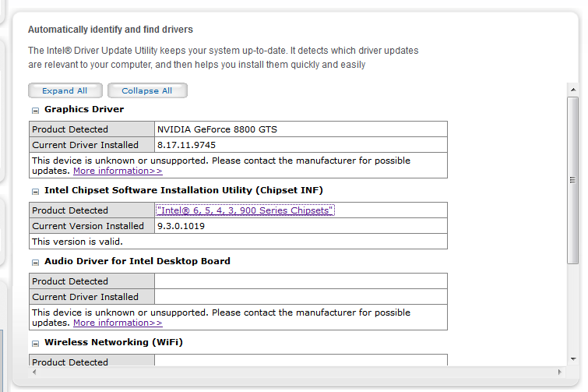This screenshot has width=588, height=392.
Task: Click the Intel Chipset Software Installation Utility heading
Action: (183, 190)
